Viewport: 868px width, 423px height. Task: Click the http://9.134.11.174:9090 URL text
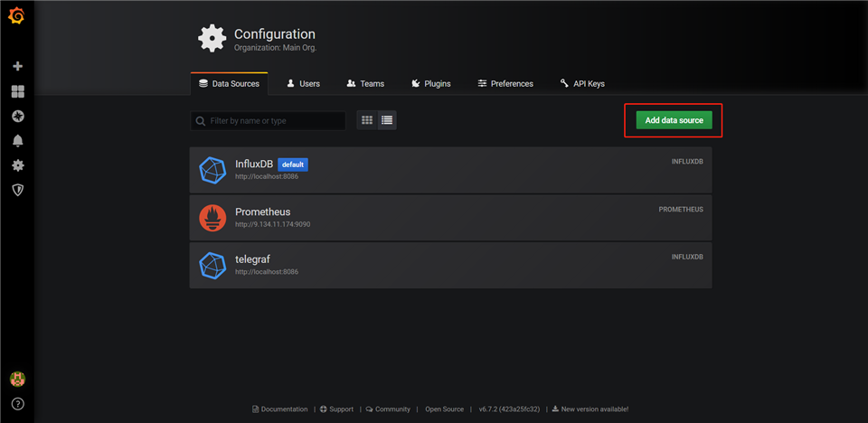(272, 225)
